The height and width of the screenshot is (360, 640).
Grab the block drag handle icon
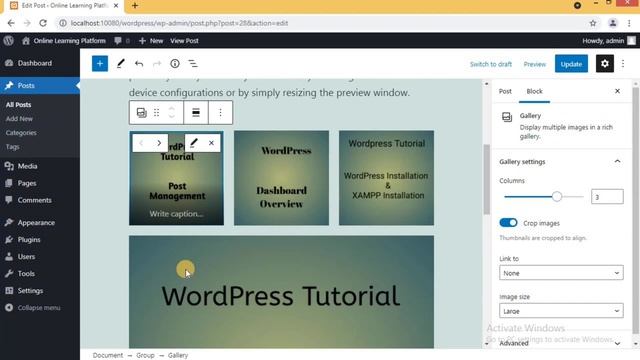click(156, 113)
